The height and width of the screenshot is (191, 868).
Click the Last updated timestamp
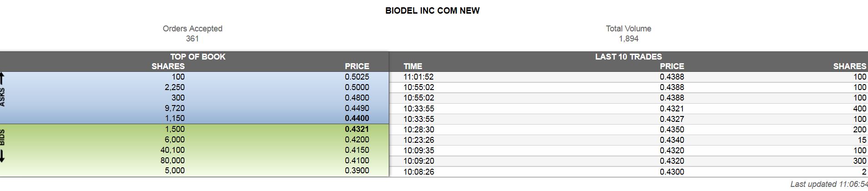828,184
